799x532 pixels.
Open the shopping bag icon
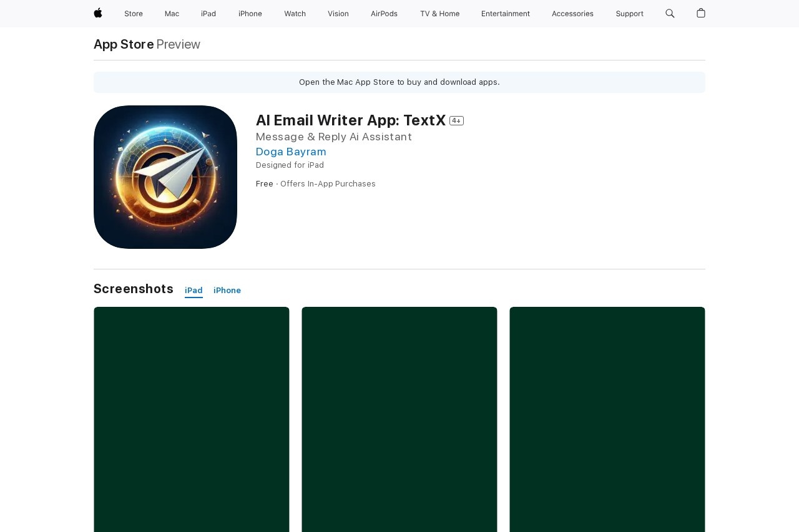(x=701, y=13)
